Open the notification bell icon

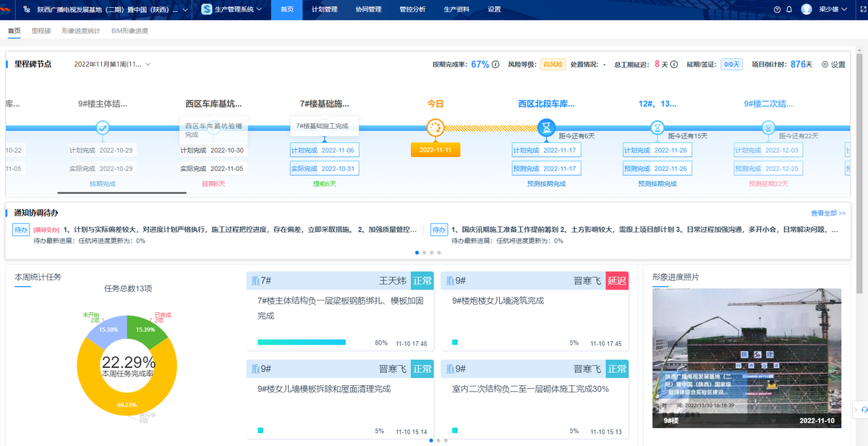point(789,9)
